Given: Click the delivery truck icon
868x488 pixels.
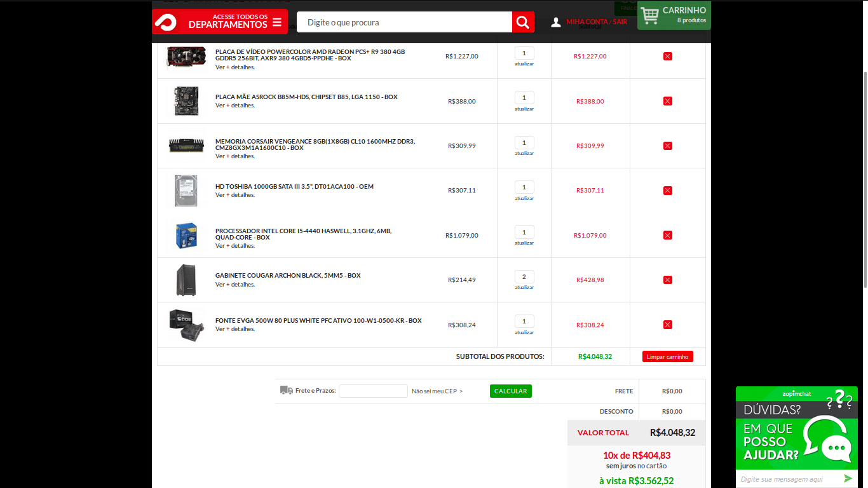Looking at the screenshot, I should coord(287,390).
